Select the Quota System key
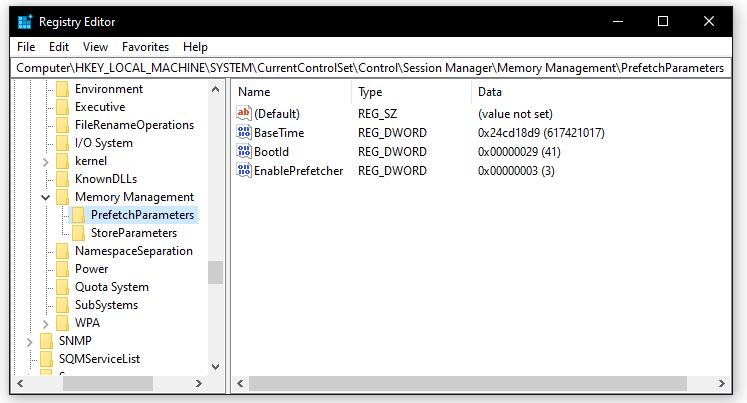Viewport: 747px width, 403px height. [111, 287]
